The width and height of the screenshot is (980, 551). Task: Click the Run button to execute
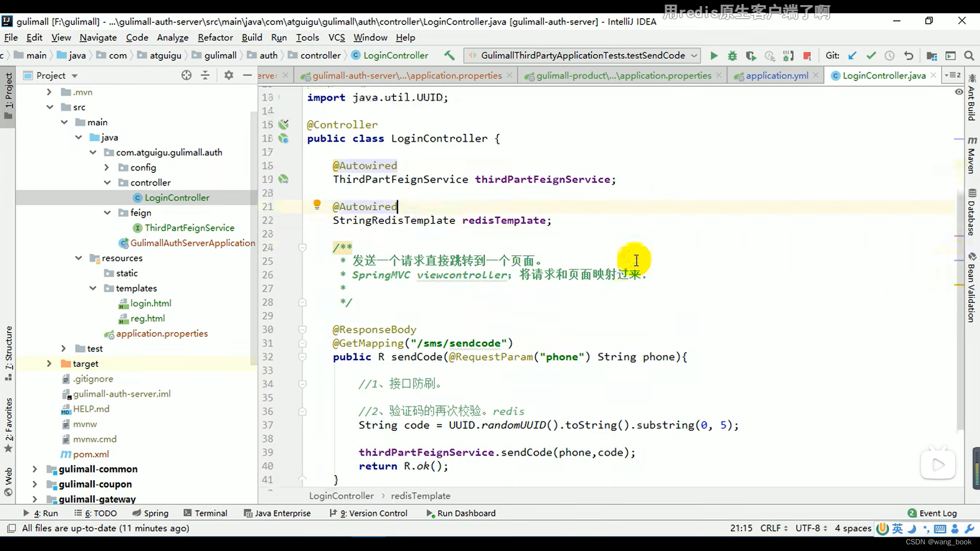pyautogui.click(x=714, y=55)
